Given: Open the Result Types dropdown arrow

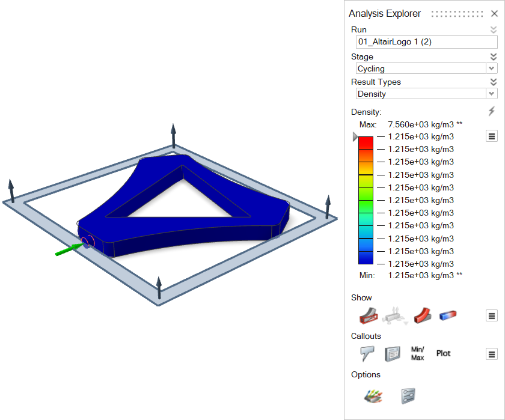Looking at the screenshot, I should [x=492, y=94].
